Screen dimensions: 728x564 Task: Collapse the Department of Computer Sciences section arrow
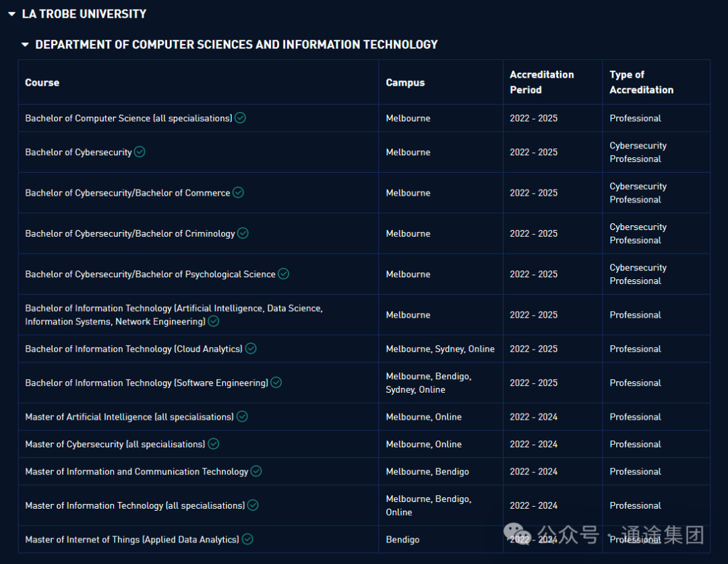click(x=25, y=45)
